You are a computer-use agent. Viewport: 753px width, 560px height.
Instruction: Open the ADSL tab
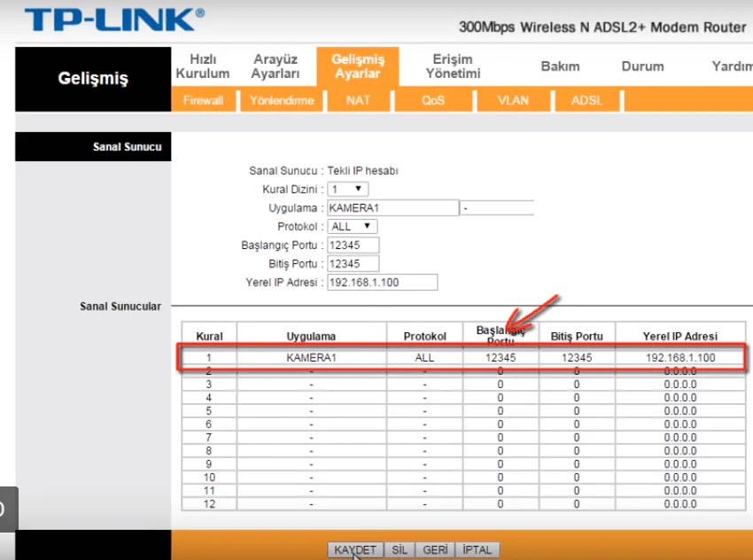click(x=586, y=100)
